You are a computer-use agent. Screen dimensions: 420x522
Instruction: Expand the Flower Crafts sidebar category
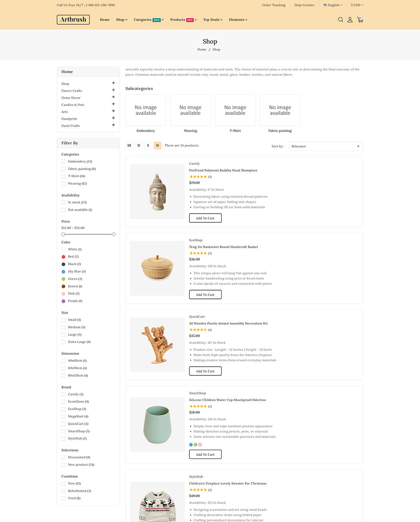tap(113, 90)
